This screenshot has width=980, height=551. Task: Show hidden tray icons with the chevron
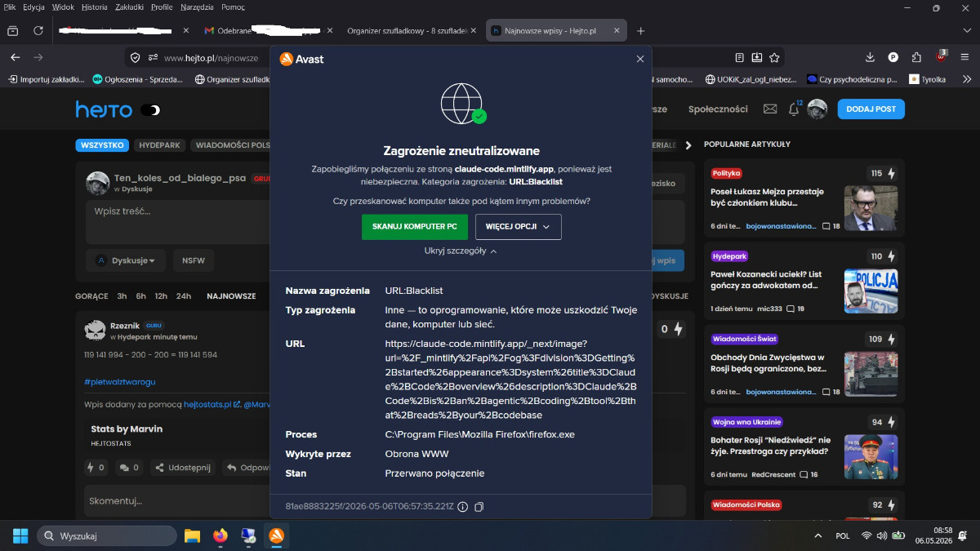(x=818, y=535)
